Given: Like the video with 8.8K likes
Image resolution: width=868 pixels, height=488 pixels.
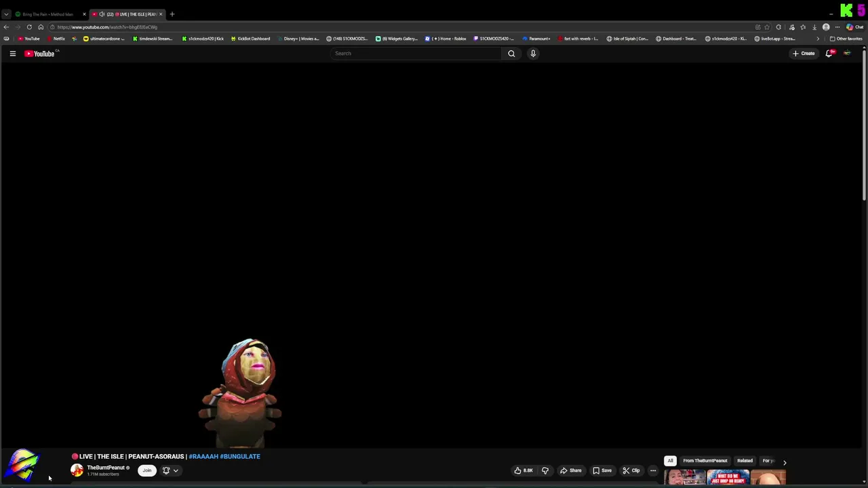Looking at the screenshot, I should (524, 470).
